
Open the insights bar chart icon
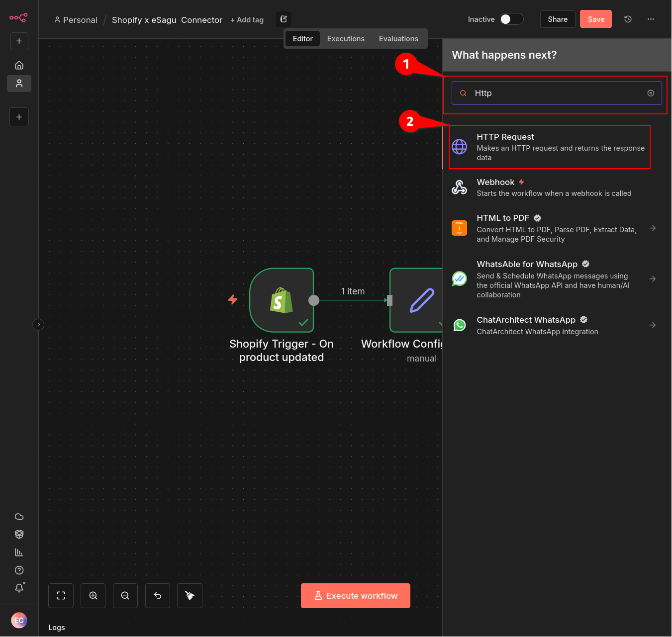point(19,552)
